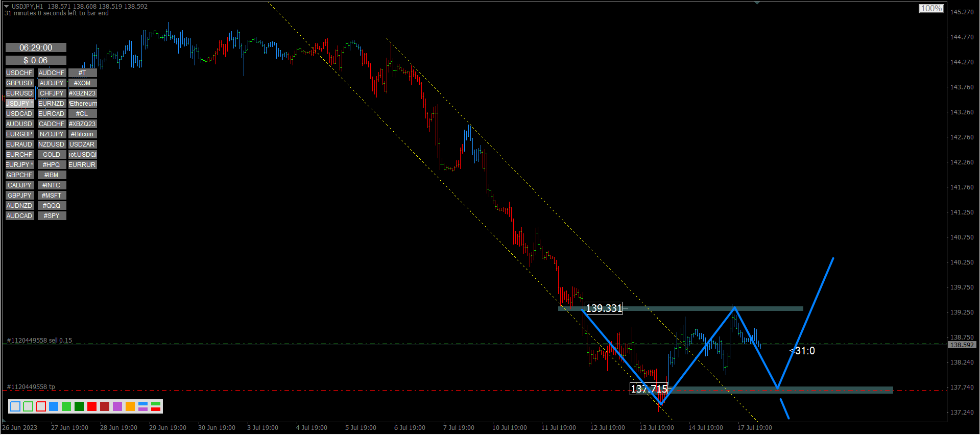The width and height of the screenshot is (980, 435).
Task: Click the blue outlined rectangle tool
Action: (x=15, y=406)
